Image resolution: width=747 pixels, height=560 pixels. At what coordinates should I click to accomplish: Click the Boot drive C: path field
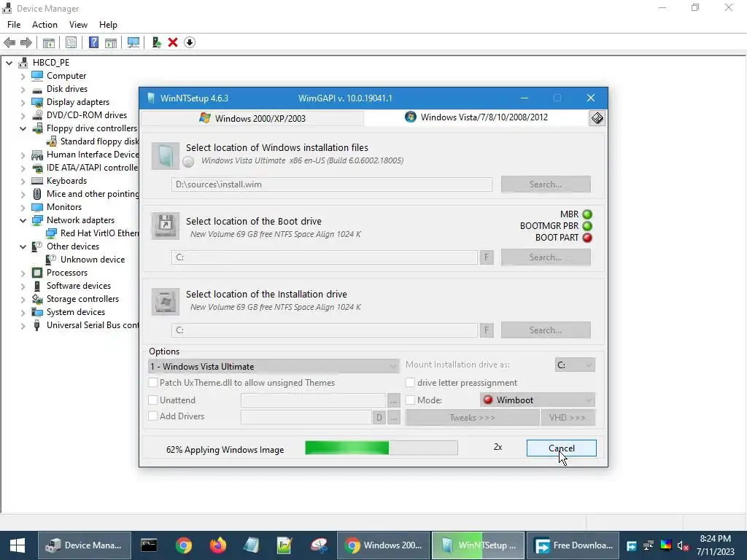pyautogui.click(x=325, y=257)
